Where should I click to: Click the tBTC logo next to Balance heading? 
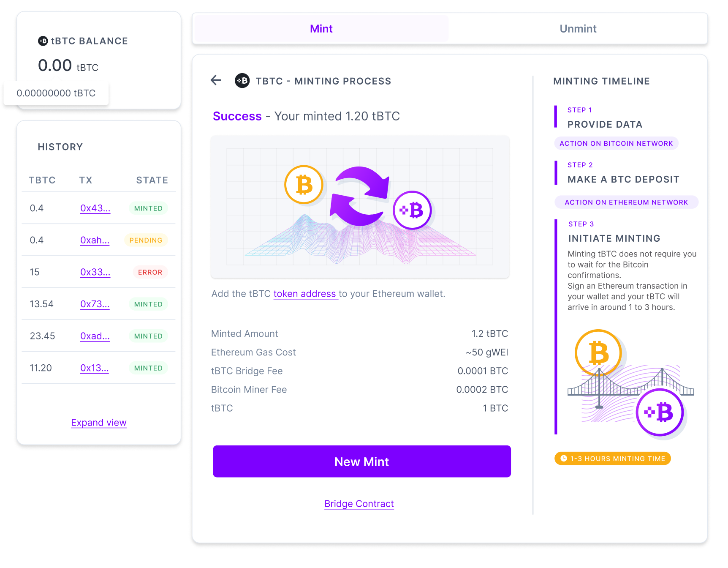click(43, 41)
